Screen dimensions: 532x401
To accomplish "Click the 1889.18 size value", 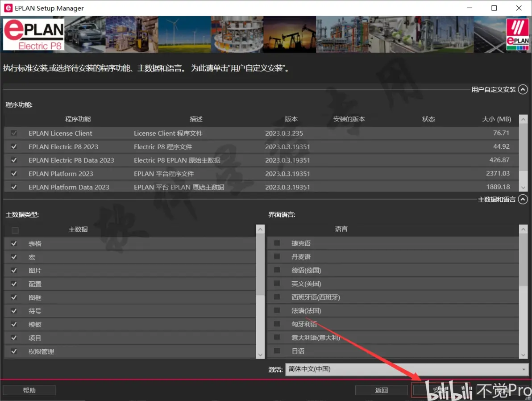I will 498,187.
